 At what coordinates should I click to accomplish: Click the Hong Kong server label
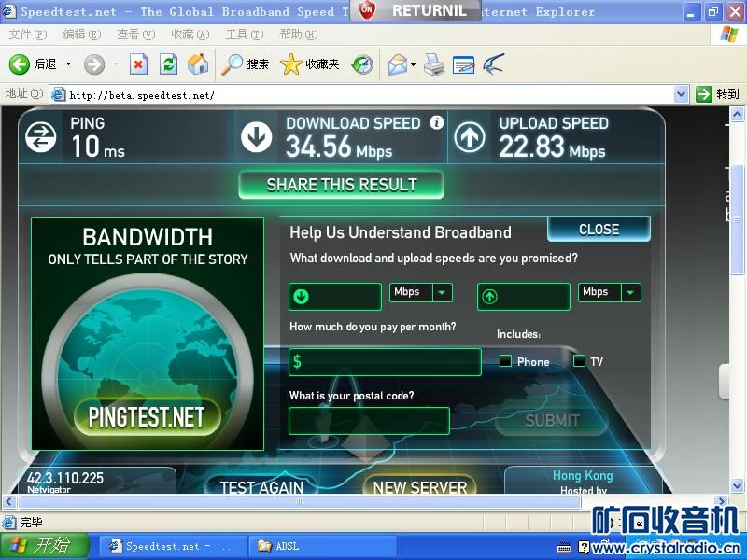pos(582,475)
